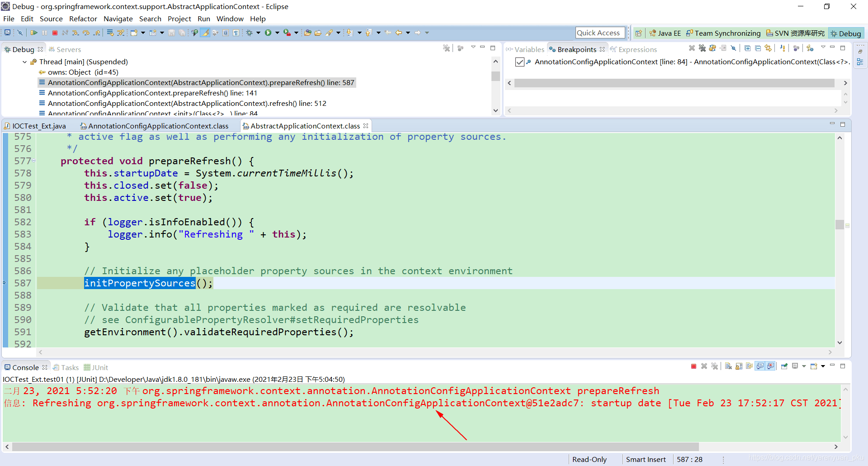The image size is (868, 466).
Task: Switch to SVN 资源库研究 perspective
Action: tap(796, 33)
